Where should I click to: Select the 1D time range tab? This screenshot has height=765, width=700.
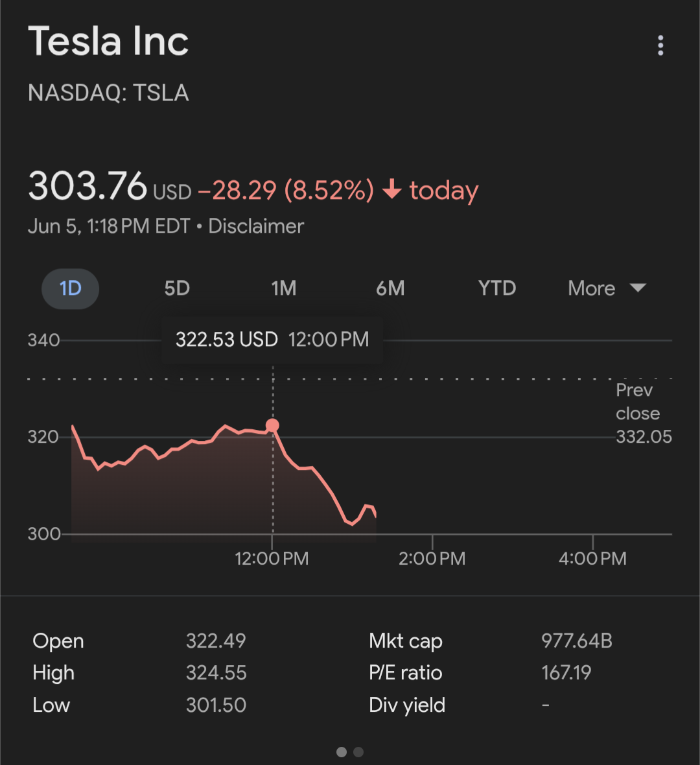[x=70, y=288]
